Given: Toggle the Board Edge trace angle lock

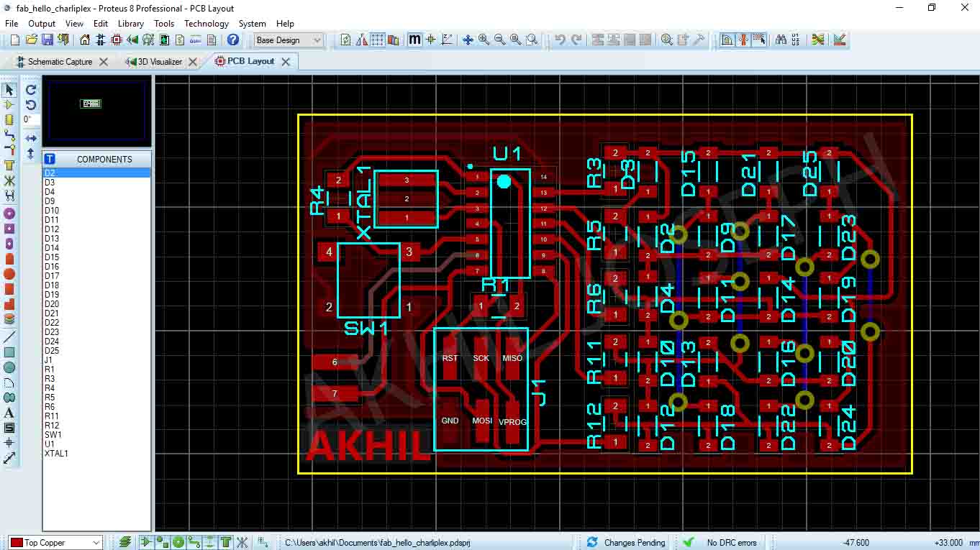Looking at the screenshot, I should (727, 40).
